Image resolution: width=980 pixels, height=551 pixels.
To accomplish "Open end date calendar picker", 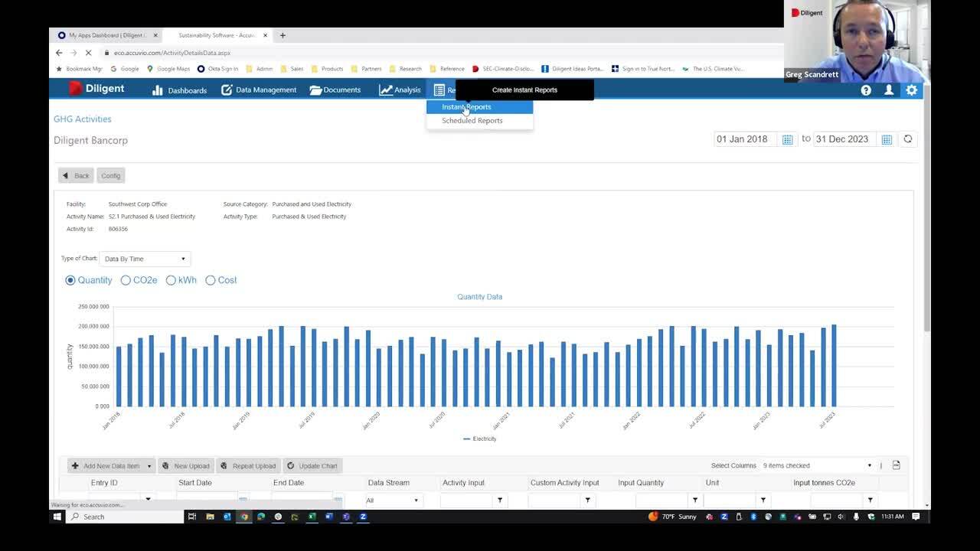I will 887,139.
